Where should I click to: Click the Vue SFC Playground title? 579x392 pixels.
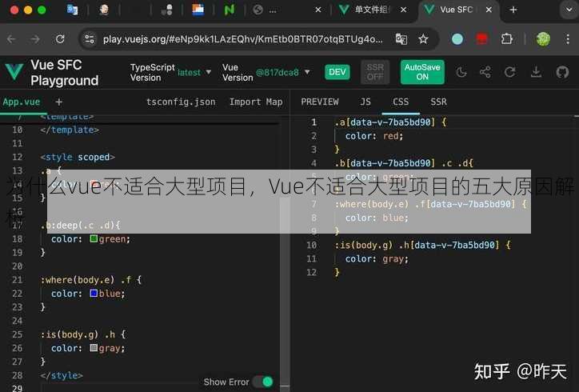click(65, 73)
